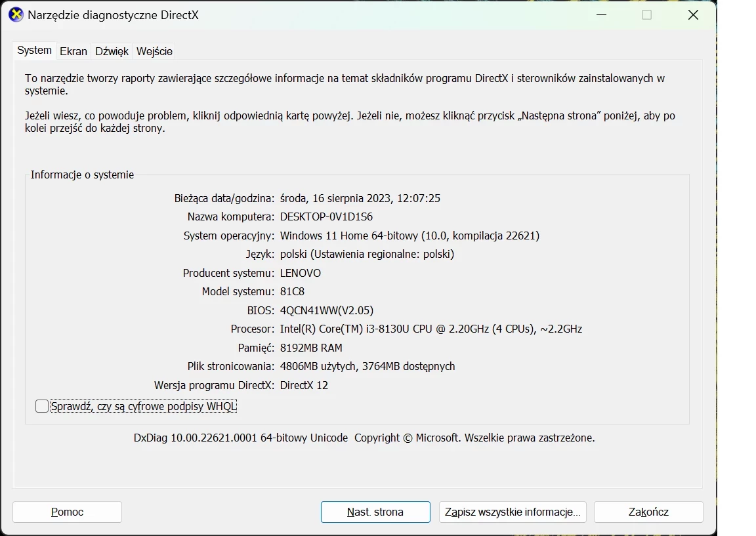Click the Windows 11 Home operating system text
This screenshot has height=536, width=756.
pos(409,236)
